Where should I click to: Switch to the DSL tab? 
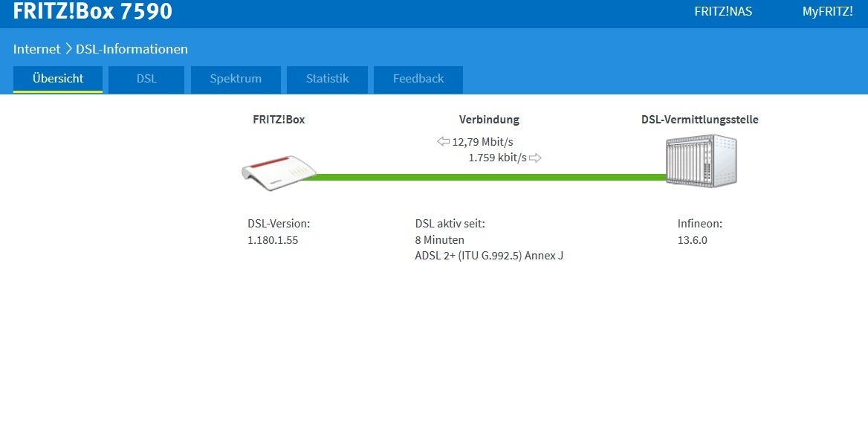(x=146, y=79)
